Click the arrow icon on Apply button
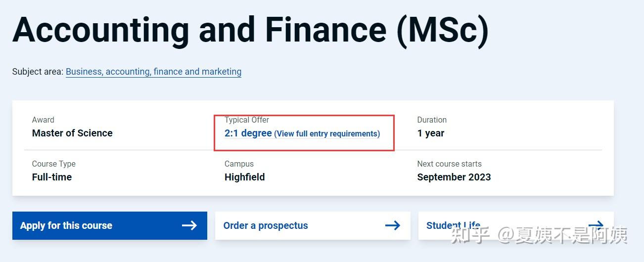644x262 pixels. [189, 225]
